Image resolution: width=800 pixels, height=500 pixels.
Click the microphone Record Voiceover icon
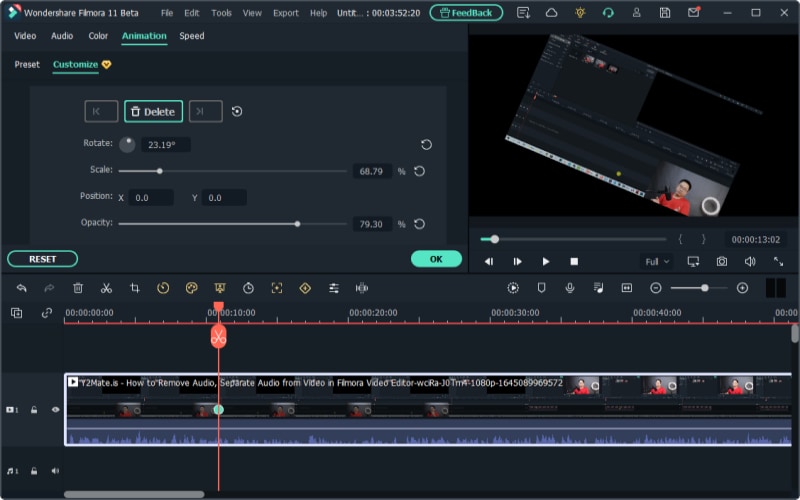click(x=570, y=288)
